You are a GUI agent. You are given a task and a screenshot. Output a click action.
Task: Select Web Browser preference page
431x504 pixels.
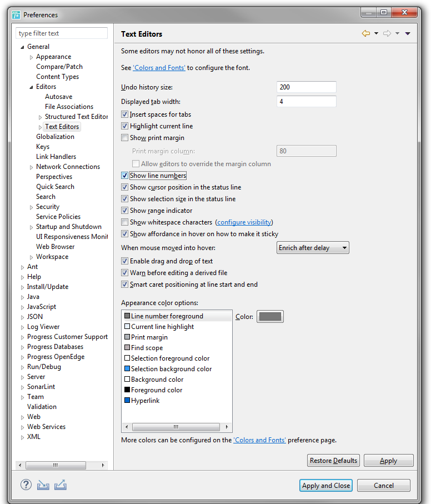[x=55, y=247]
